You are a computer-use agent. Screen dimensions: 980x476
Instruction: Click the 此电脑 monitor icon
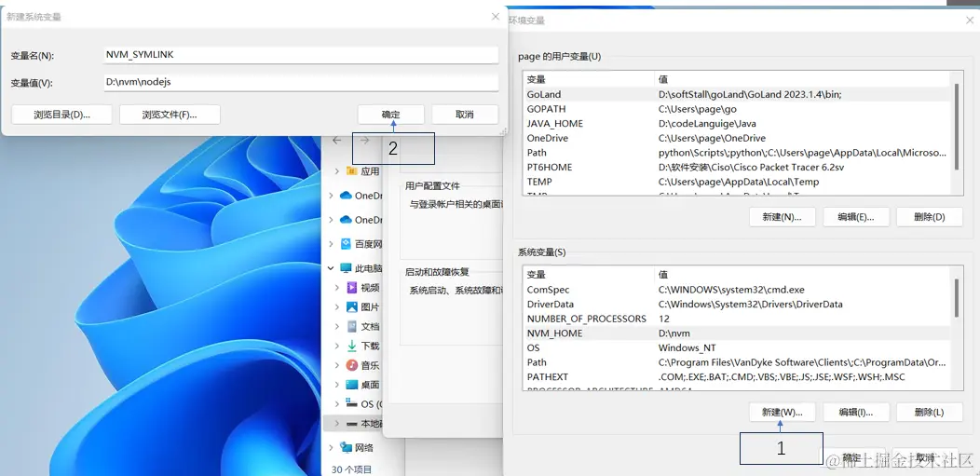tap(346, 268)
